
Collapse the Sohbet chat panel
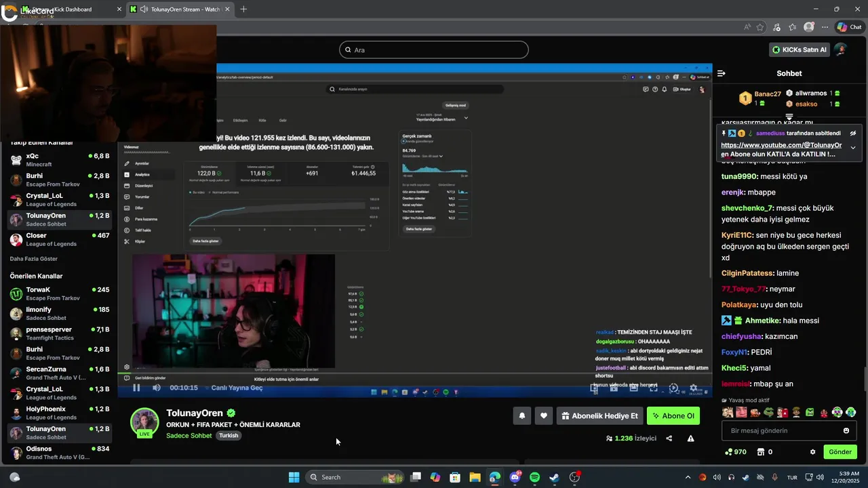point(722,73)
